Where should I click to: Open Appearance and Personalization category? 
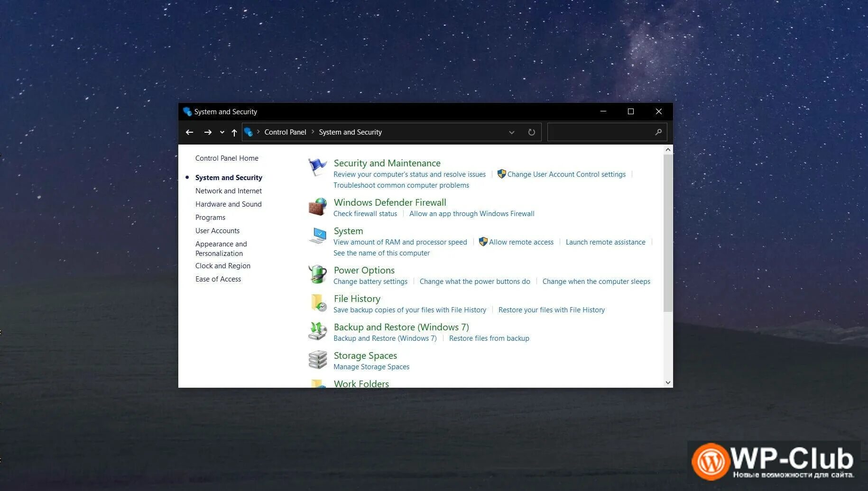point(221,249)
